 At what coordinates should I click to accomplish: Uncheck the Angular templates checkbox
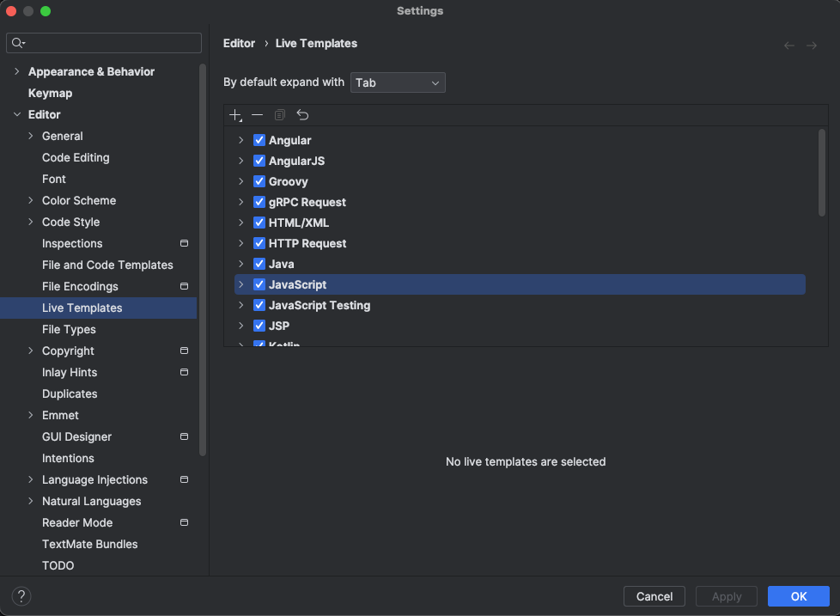tap(259, 140)
